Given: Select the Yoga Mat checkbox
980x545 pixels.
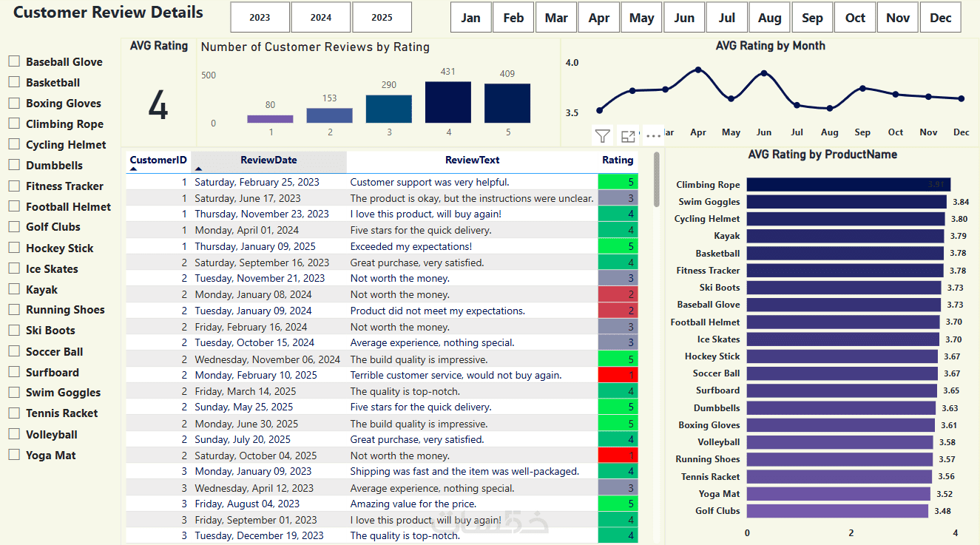Looking at the screenshot, I should click(14, 455).
